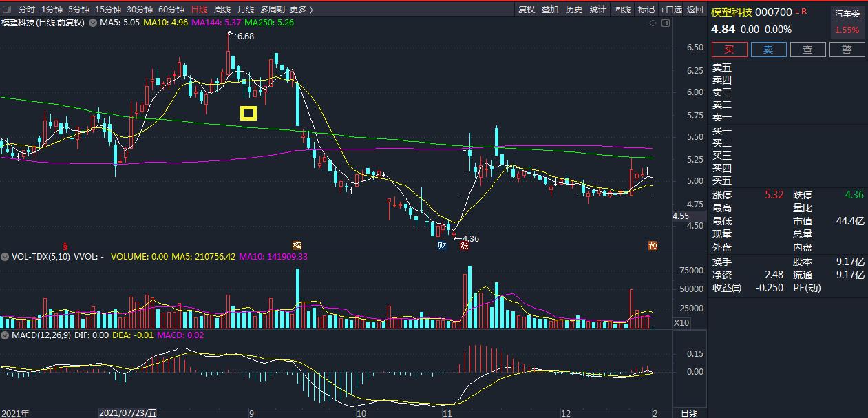Click the 返回 back button
The image size is (868, 418).
[x=695, y=10]
